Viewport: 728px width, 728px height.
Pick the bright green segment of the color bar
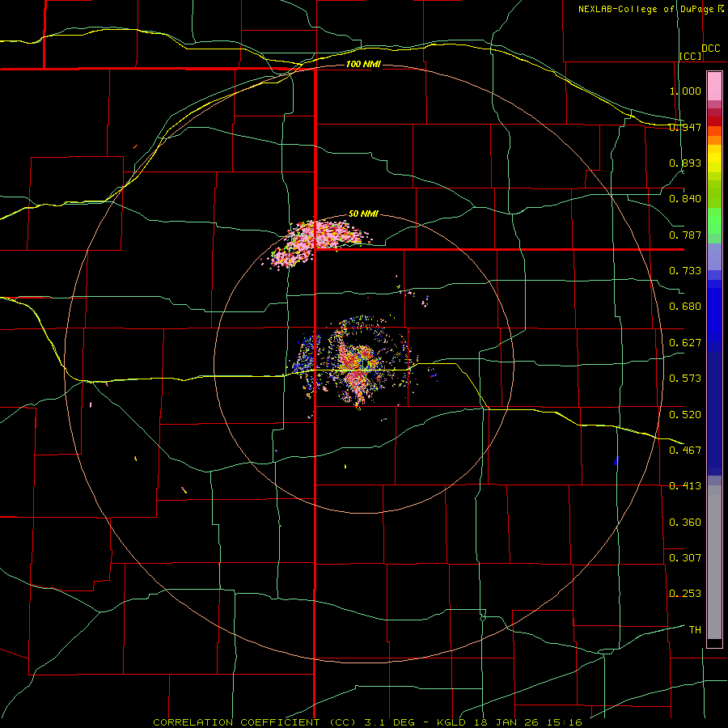tap(714, 221)
